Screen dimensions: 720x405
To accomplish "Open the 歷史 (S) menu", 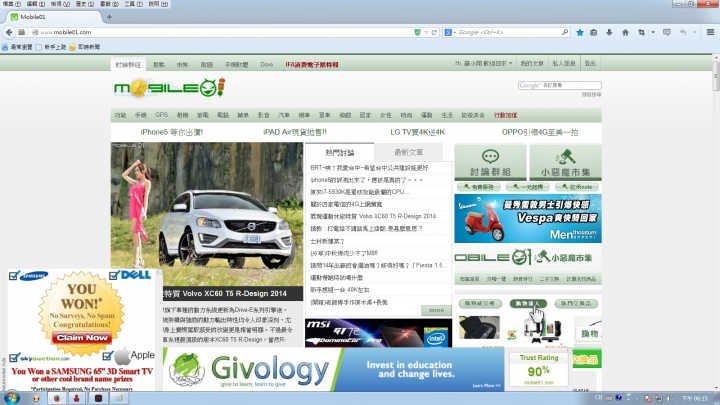I will (84, 4).
